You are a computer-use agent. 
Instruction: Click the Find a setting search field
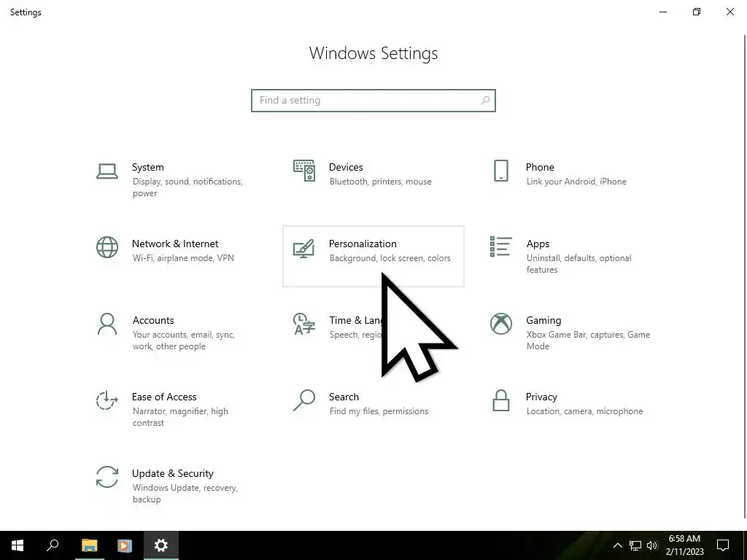[x=373, y=101]
